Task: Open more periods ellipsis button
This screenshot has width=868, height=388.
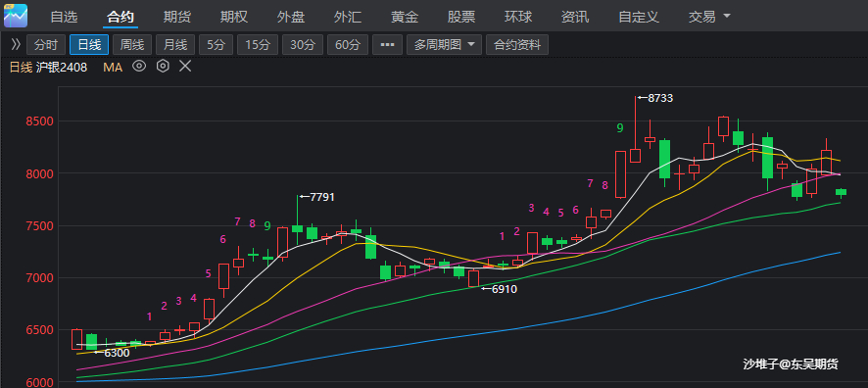Action: (x=388, y=45)
